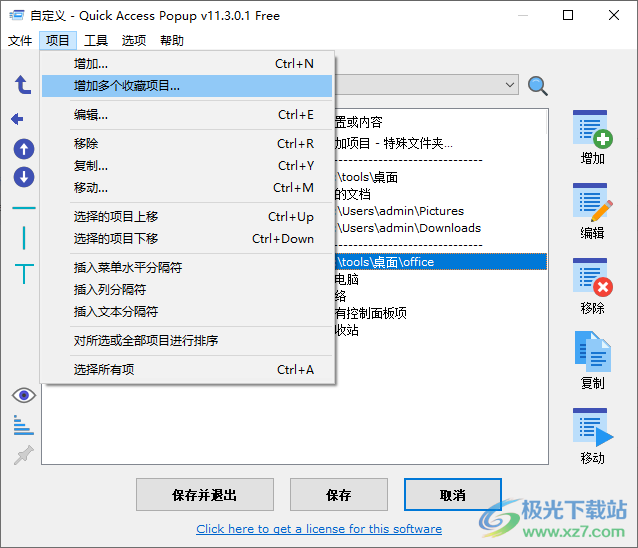Screen dimensions: 638x548
Task: Select the 电脑 list row
Action: pos(441,279)
